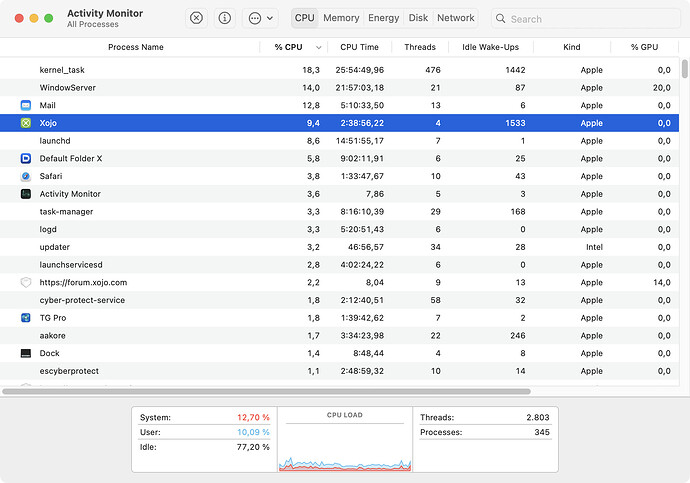Viewport: 690px width, 483px height.
Task: Click the Search field
Action: [590, 19]
